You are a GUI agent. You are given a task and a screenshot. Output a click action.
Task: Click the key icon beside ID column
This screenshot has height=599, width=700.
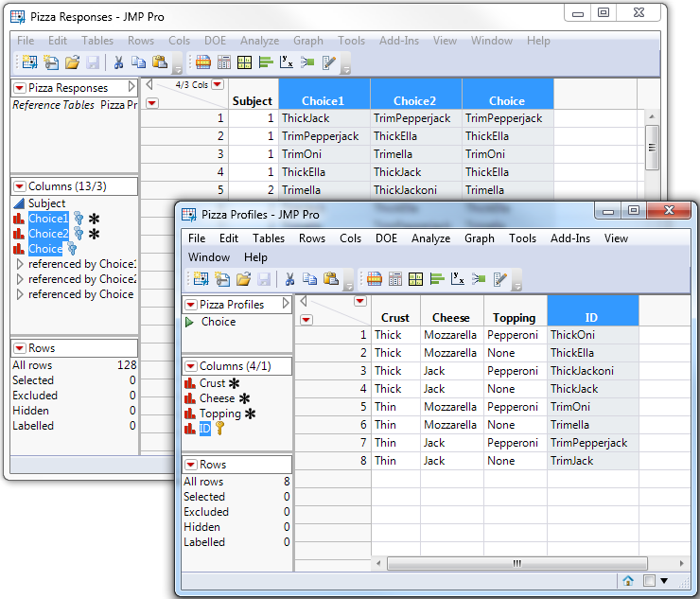pyautogui.click(x=219, y=429)
